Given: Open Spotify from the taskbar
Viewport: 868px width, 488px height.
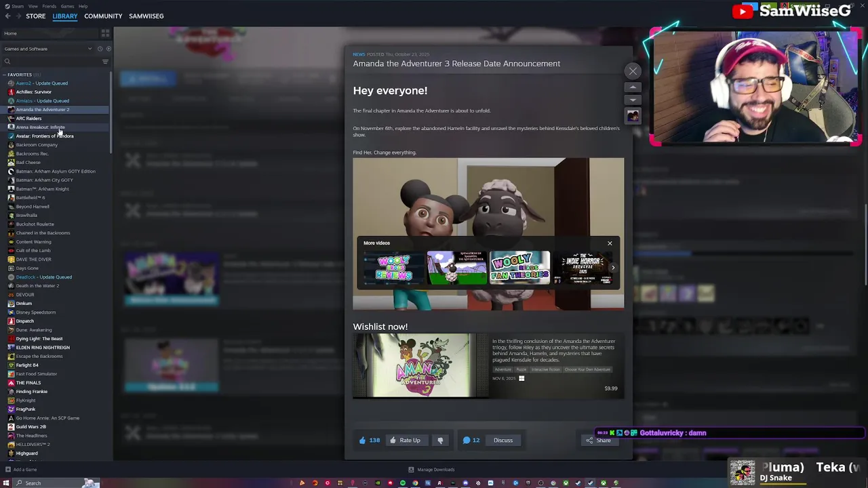Looking at the screenshot, I should 403,483.
